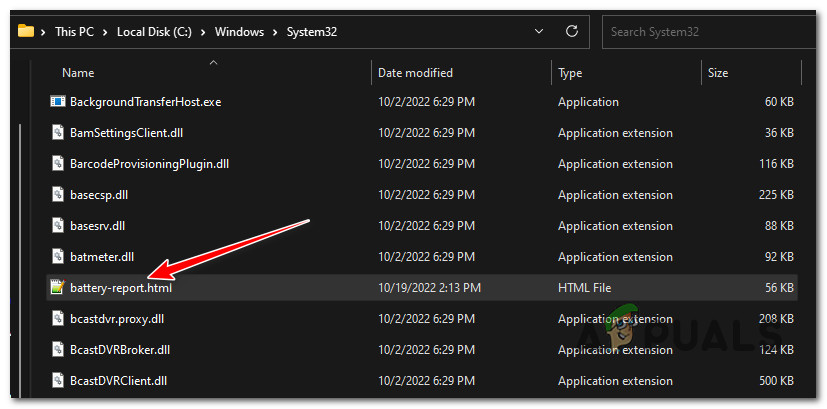Sort files by Size column

click(x=718, y=73)
